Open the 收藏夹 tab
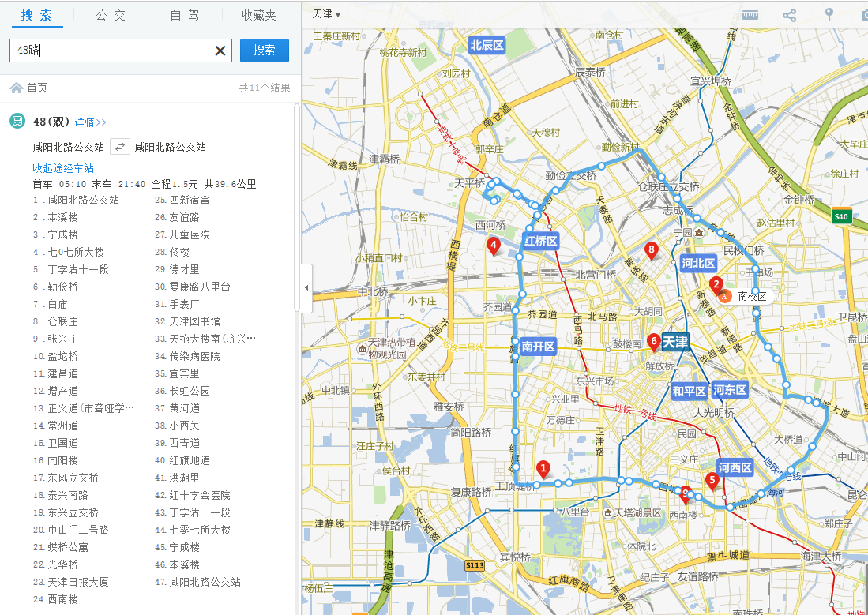868x615 pixels. point(258,15)
